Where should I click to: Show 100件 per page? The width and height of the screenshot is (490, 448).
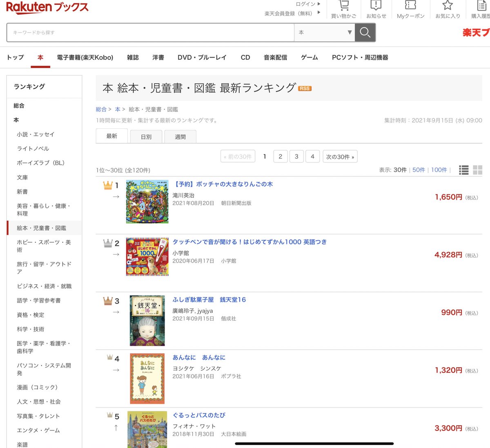pos(439,170)
